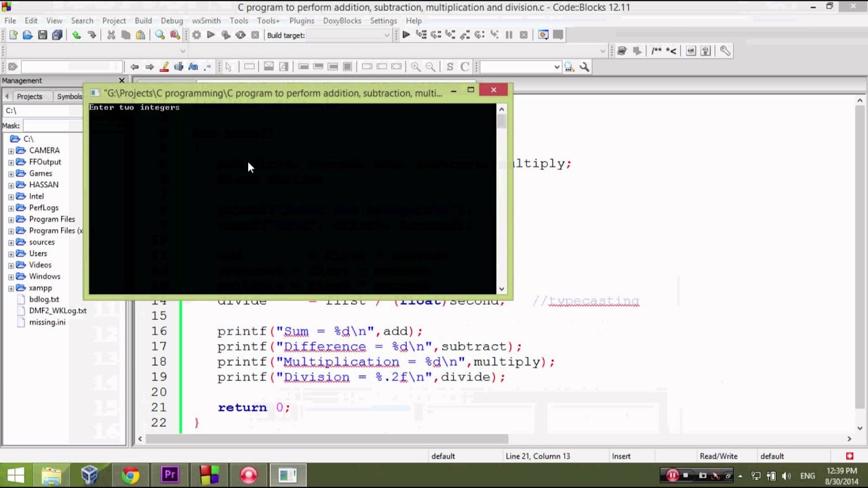This screenshot has width=868, height=488.
Task: Jump forward with right arrow icon
Action: pyautogui.click(x=149, y=66)
